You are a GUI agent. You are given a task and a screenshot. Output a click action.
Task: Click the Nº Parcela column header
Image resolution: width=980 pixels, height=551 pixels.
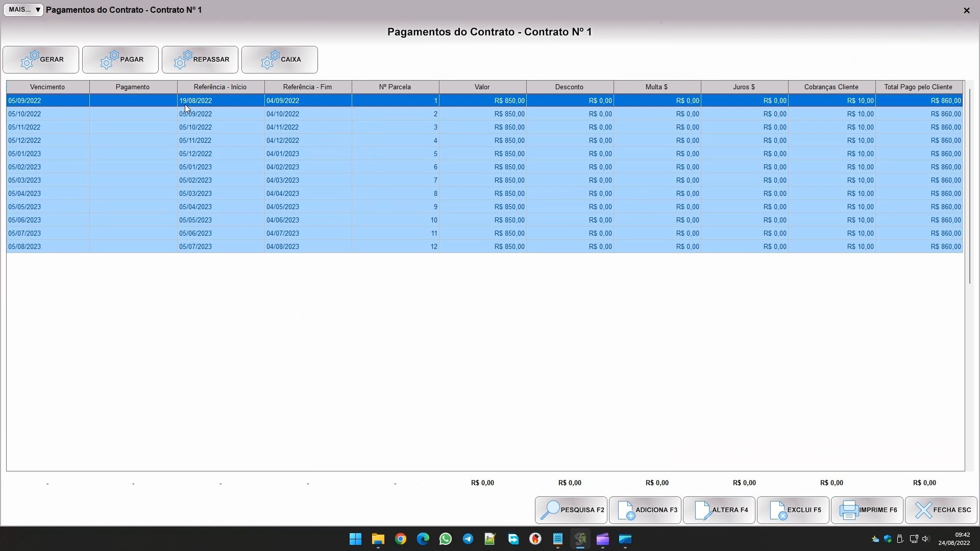[x=395, y=87]
